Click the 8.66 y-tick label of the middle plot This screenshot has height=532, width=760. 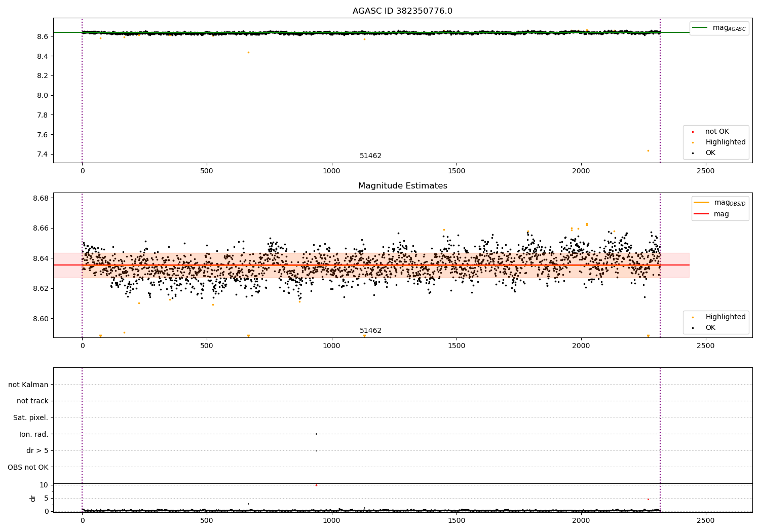click(40, 229)
